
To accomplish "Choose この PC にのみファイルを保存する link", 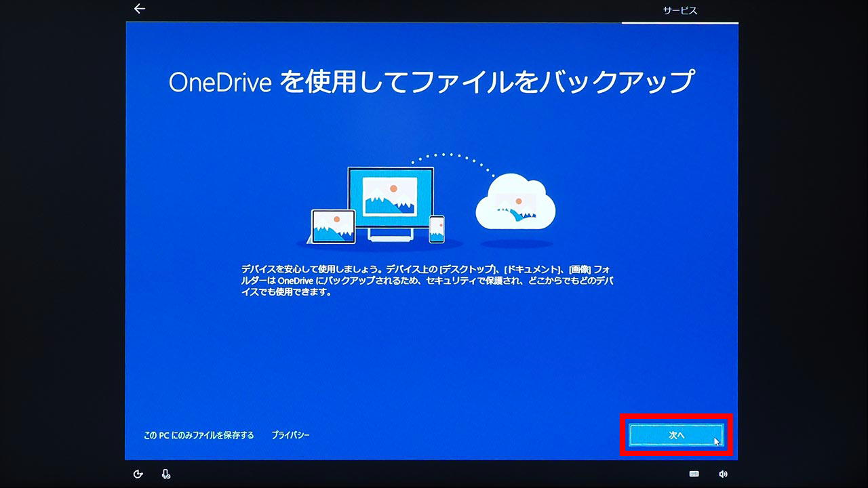I will pos(199,435).
